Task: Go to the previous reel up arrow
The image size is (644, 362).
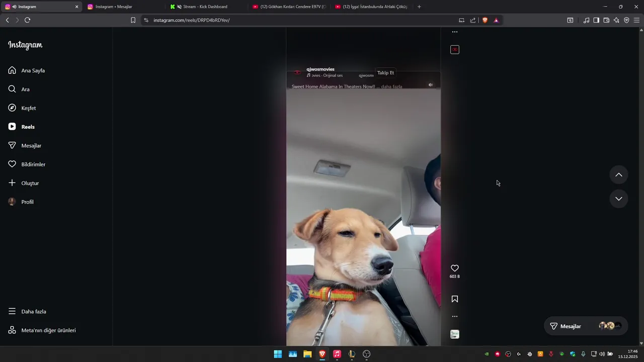Action: (x=619, y=174)
